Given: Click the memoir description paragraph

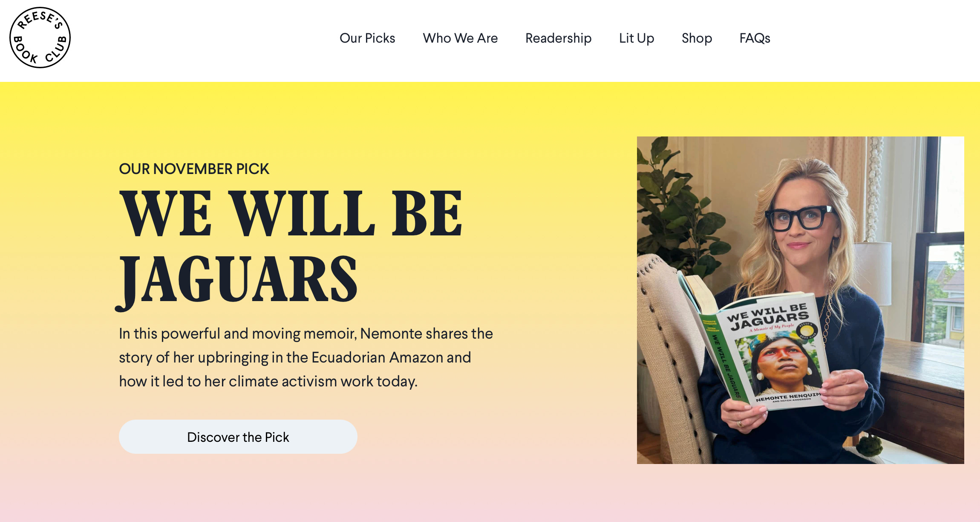Looking at the screenshot, I should [306, 357].
